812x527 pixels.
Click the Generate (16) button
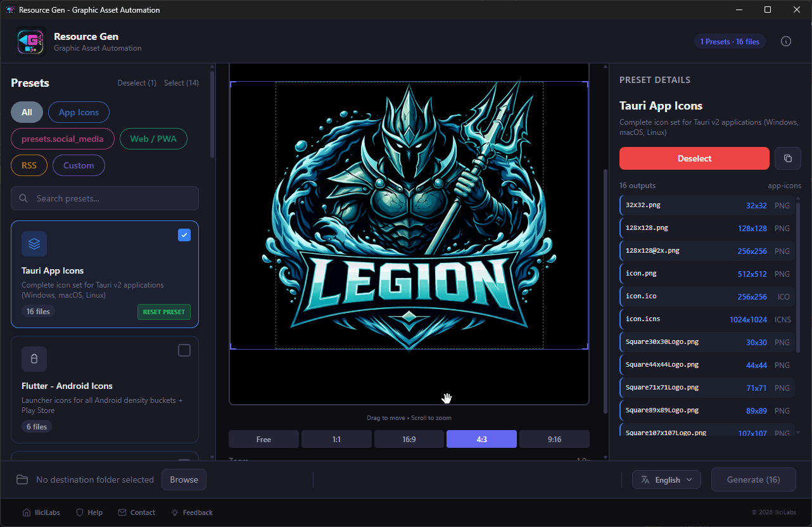(753, 479)
